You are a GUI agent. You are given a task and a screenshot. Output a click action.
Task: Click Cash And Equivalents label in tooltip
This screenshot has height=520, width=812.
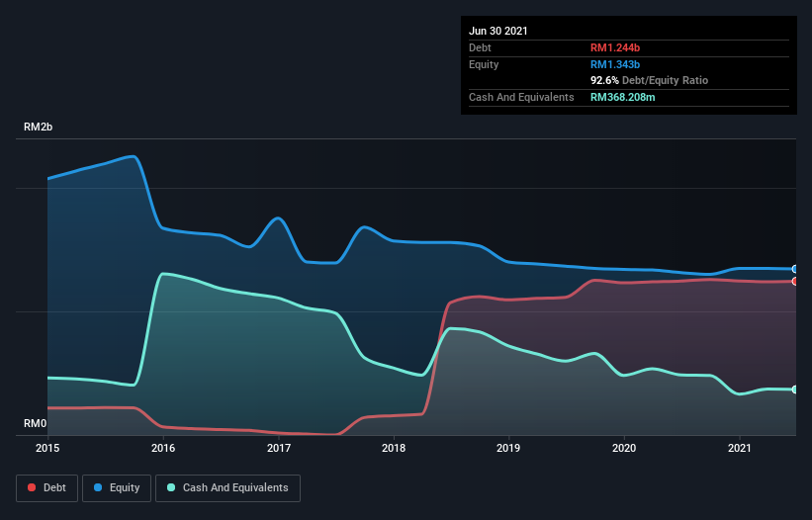(x=521, y=97)
